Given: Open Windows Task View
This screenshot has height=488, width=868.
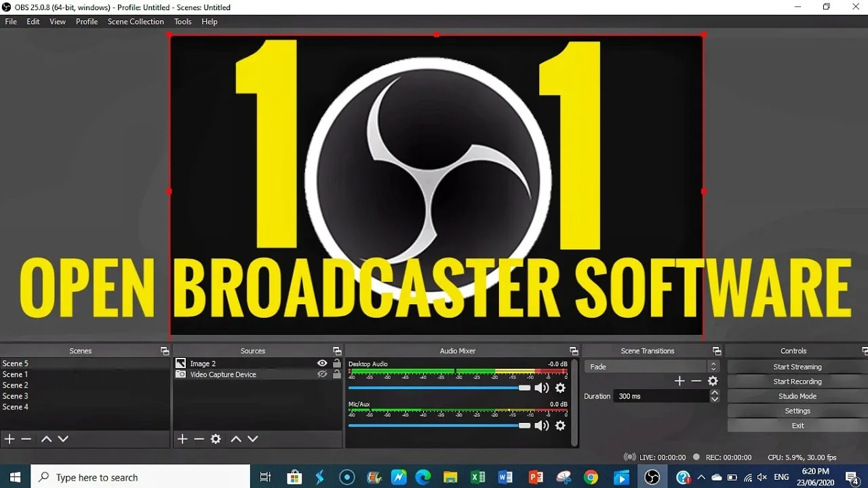Looking at the screenshot, I should [x=266, y=477].
